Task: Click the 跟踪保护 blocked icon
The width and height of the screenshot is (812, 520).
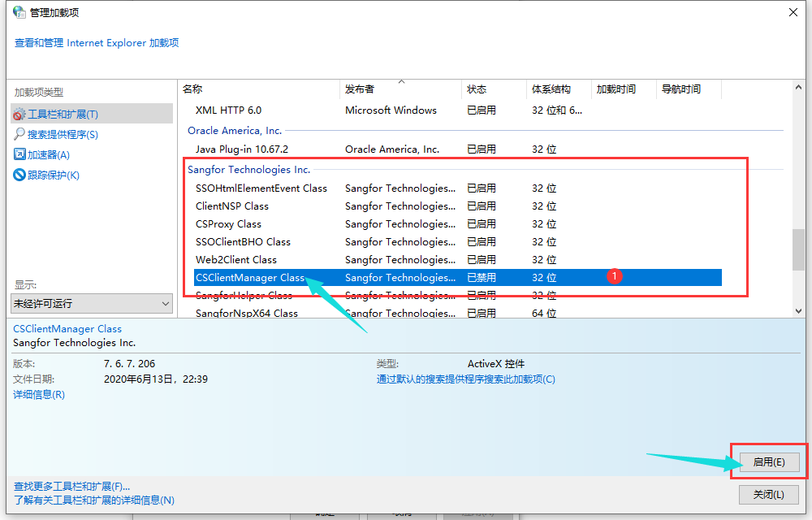Action: (x=19, y=175)
